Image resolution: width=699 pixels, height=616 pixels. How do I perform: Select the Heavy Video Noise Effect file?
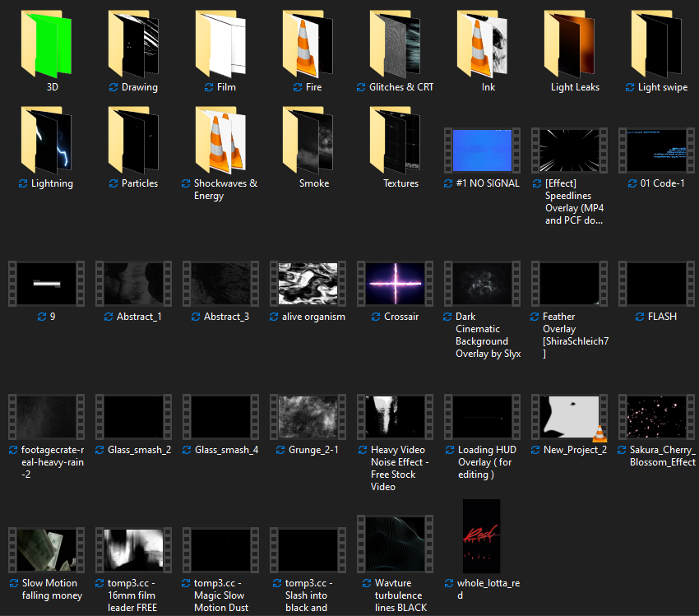395,417
